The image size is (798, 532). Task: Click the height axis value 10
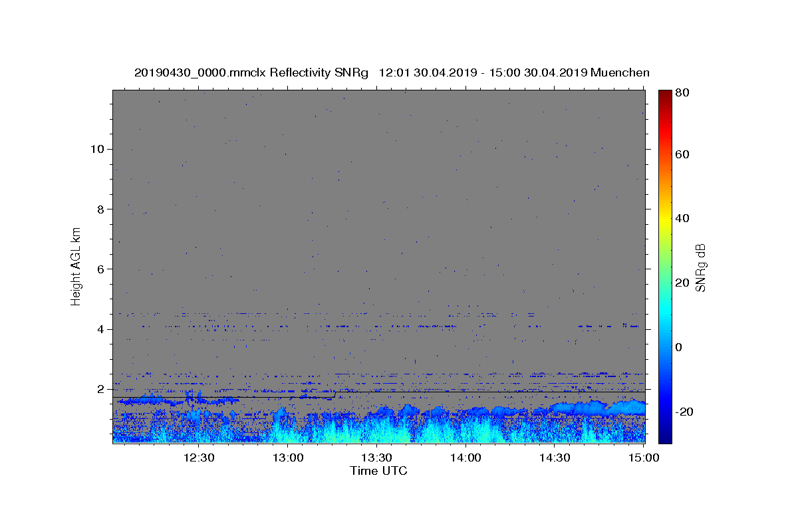tap(98, 149)
